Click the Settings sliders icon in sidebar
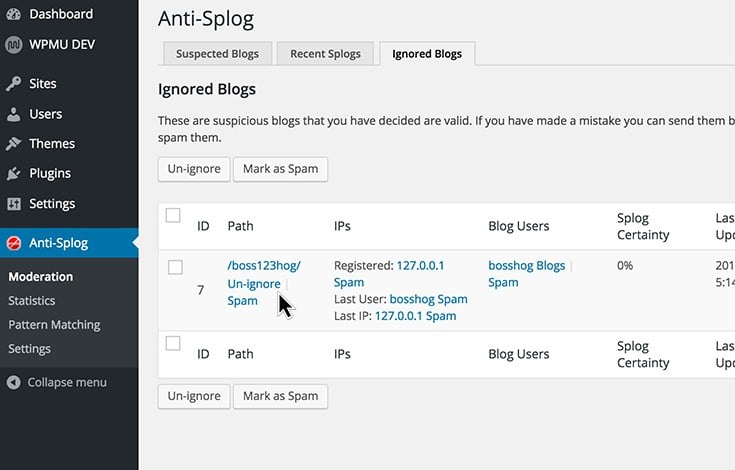Viewport: 735px width, 470px height. (x=14, y=204)
